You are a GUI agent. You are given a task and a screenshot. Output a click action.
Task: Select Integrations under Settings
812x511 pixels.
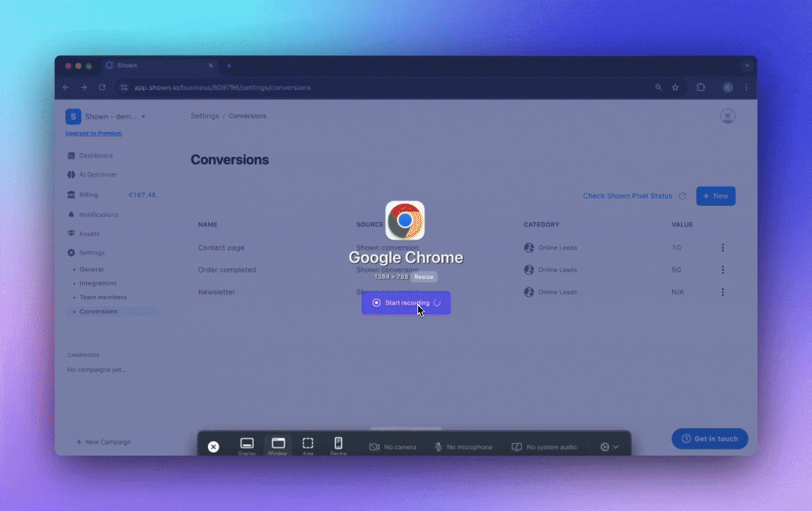tap(98, 283)
